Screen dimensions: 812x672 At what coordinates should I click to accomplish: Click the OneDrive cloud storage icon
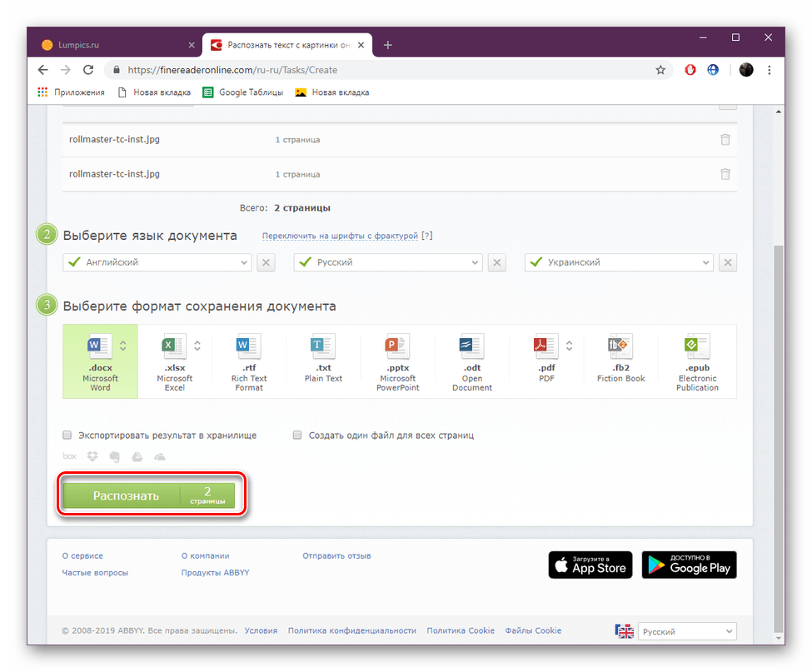pos(160,456)
